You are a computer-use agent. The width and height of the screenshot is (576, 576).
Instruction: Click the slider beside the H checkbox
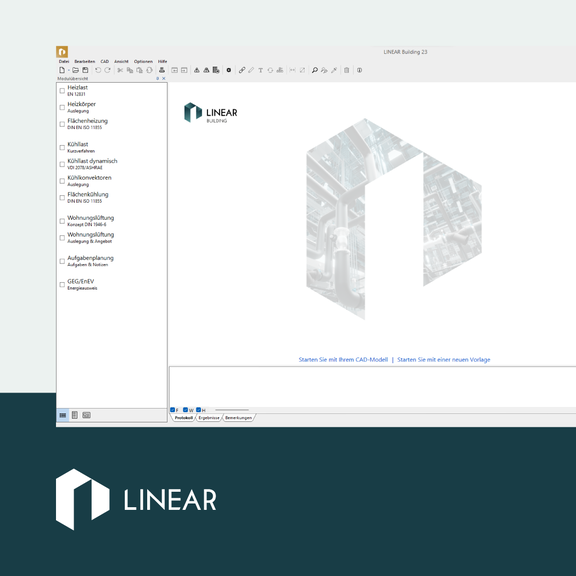(x=232, y=410)
